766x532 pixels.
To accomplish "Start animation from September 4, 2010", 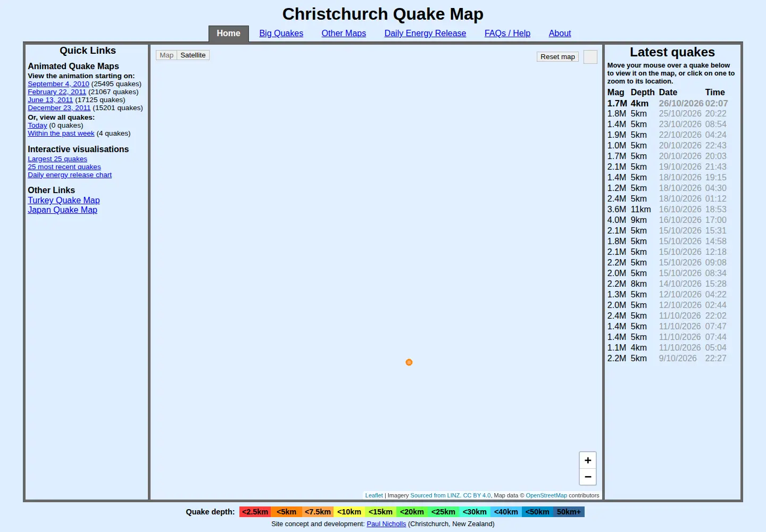I will point(59,84).
